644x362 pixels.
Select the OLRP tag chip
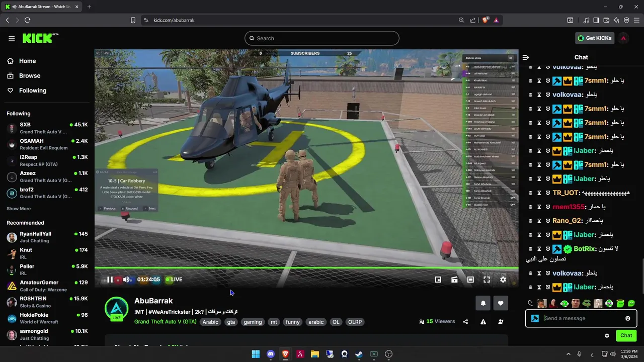(355, 322)
